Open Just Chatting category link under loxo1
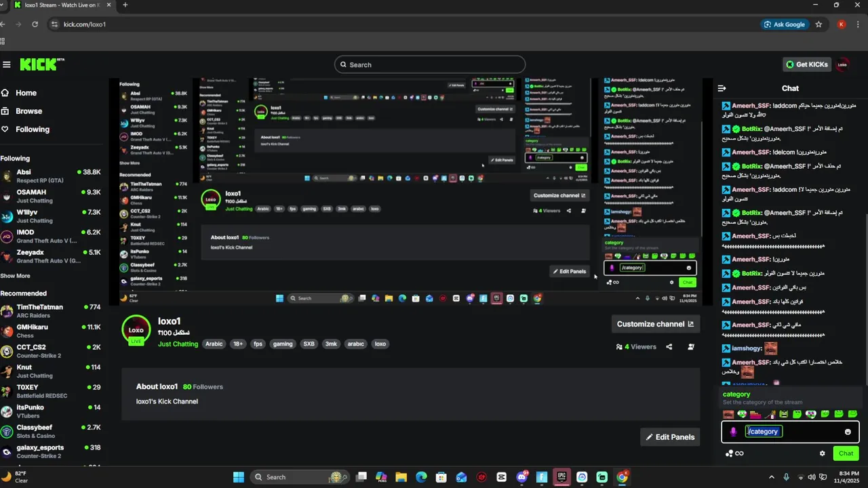Screen dimensions: 868x488 178,344
